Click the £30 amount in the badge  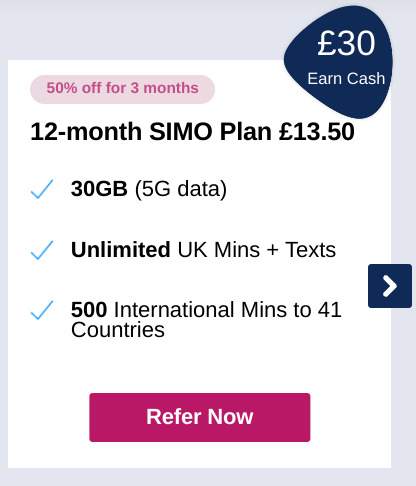pyautogui.click(x=346, y=43)
